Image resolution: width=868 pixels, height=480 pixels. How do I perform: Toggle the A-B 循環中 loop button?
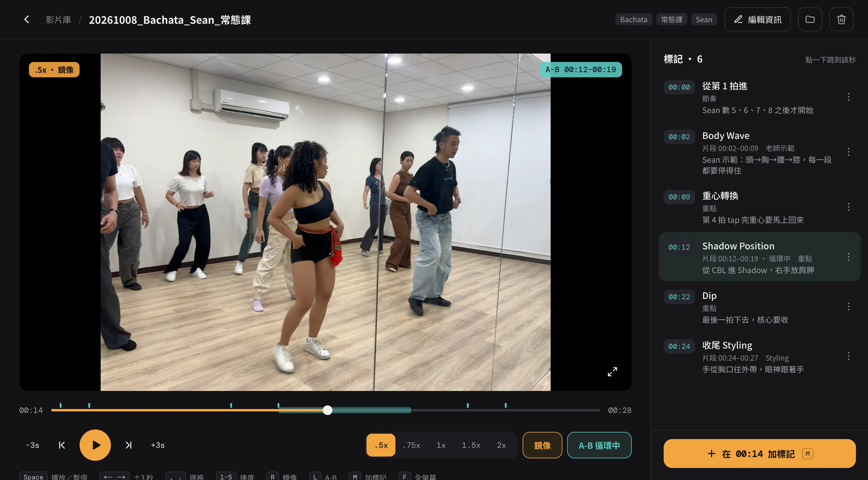pos(599,445)
